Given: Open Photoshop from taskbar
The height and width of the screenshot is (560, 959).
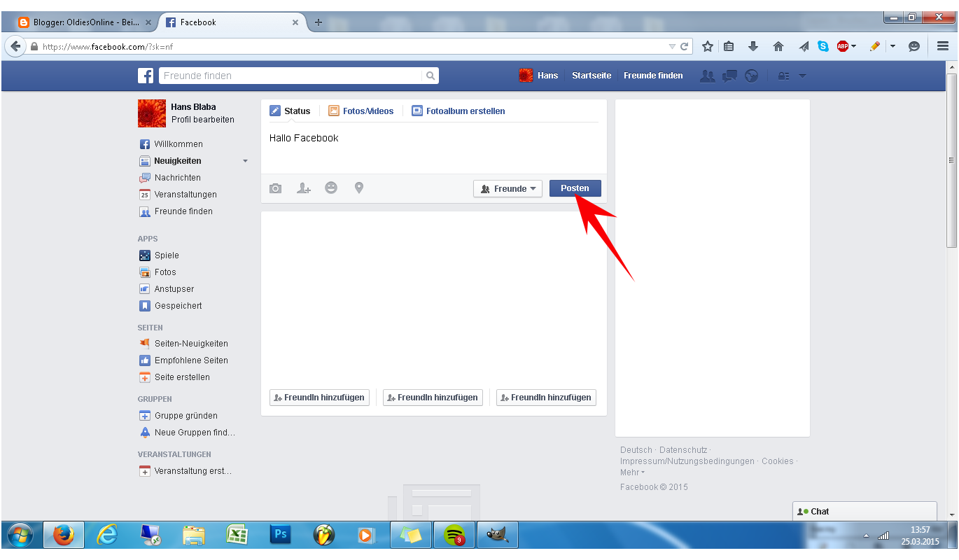Looking at the screenshot, I should [x=281, y=535].
